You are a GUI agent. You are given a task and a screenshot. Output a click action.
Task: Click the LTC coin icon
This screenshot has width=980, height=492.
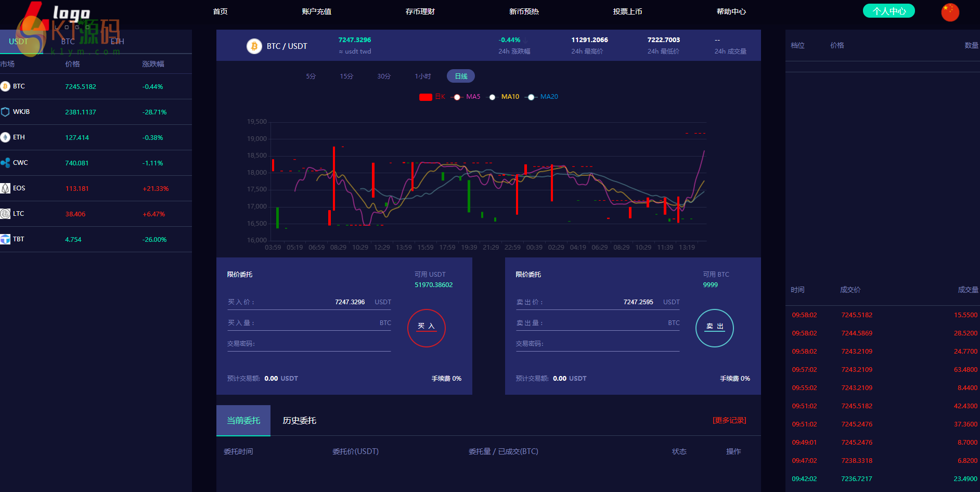point(5,214)
